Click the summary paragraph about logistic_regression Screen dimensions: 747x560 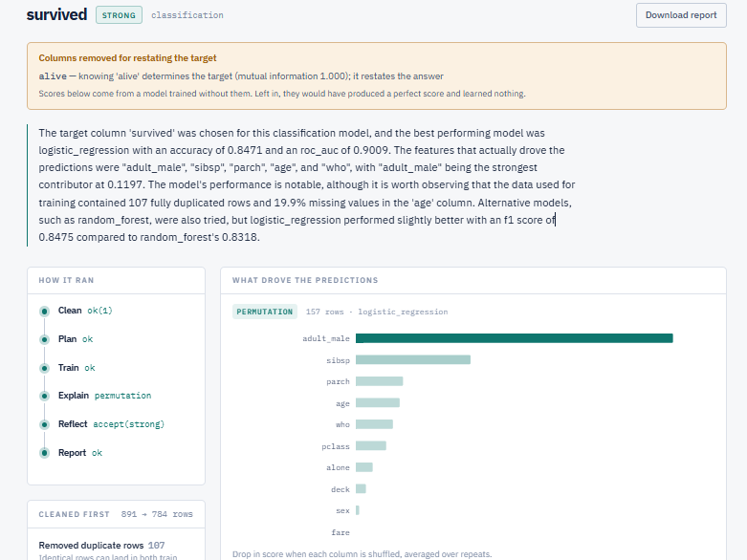coord(307,185)
